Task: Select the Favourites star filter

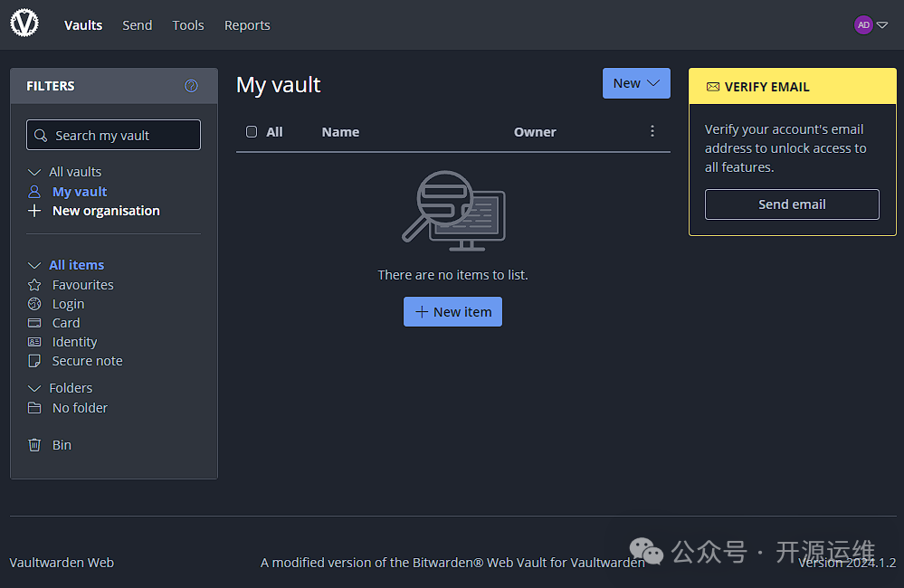Action: pyautogui.click(x=81, y=284)
